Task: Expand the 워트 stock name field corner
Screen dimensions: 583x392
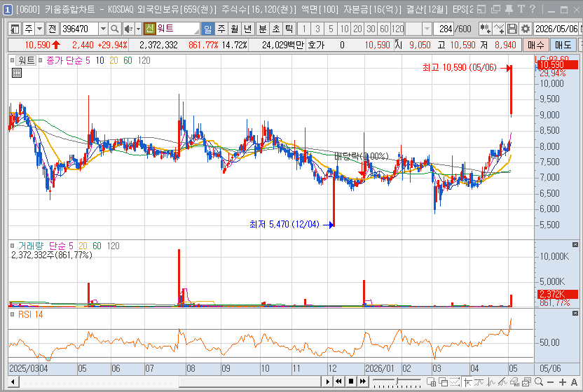Action: pos(196,31)
